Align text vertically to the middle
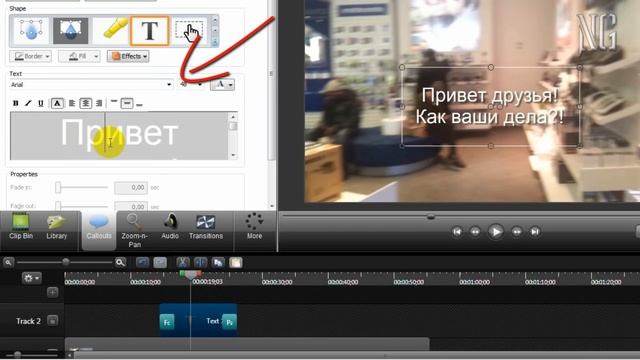 click(x=127, y=103)
